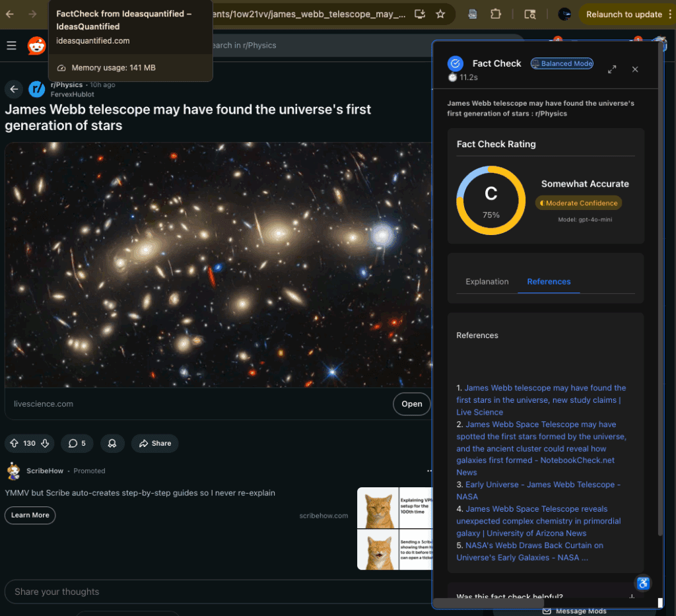Click the blue accessibility icon in the panel
Screen dimensions: 676x616
pos(643,583)
